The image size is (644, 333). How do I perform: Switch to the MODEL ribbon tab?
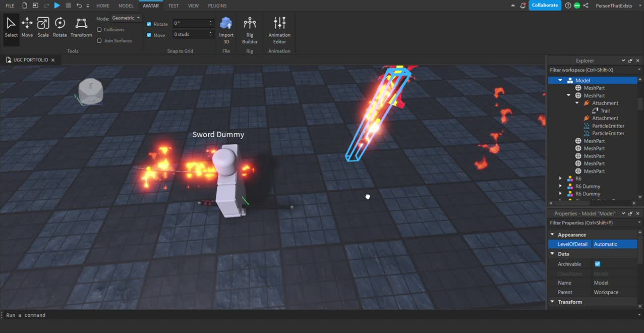tap(126, 6)
